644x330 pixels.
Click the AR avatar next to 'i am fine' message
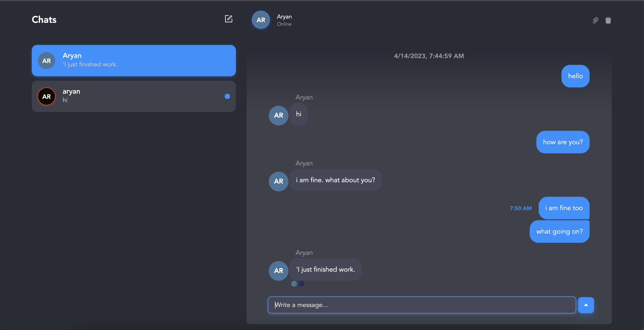[x=278, y=181]
